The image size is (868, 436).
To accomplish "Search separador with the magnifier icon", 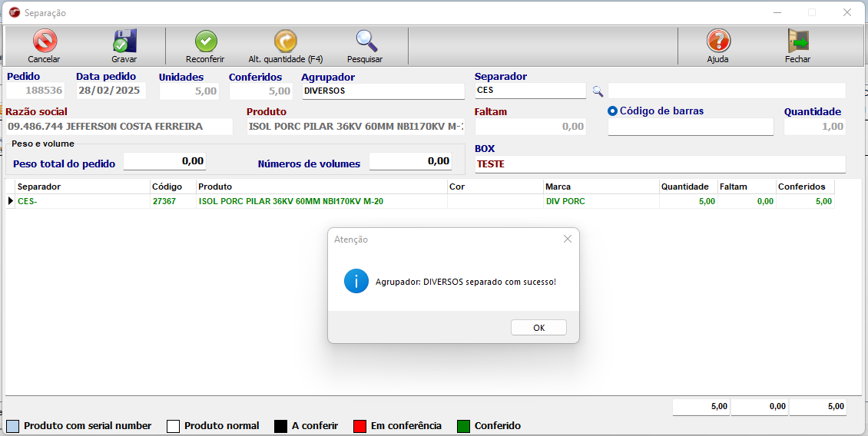I will pyautogui.click(x=598, y=91).
